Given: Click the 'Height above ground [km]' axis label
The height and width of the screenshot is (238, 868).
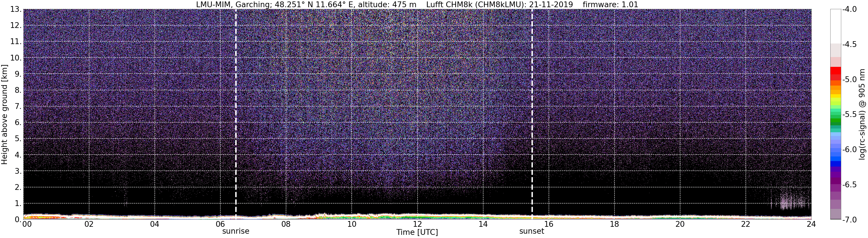Looking at the screenshot, I should click(x=4, y=115).
